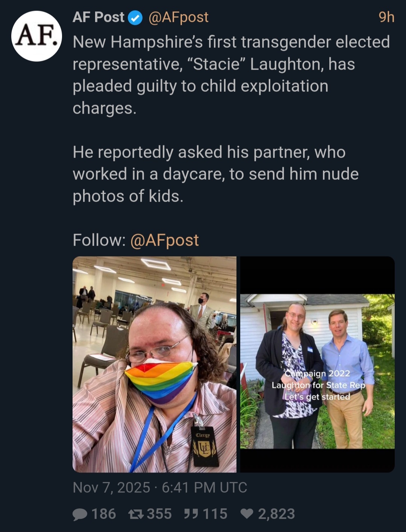Viewport: 406px width, 532px height.
Task: Click the Nov 7, 2025 date stamp
Action: pos(111,488)
